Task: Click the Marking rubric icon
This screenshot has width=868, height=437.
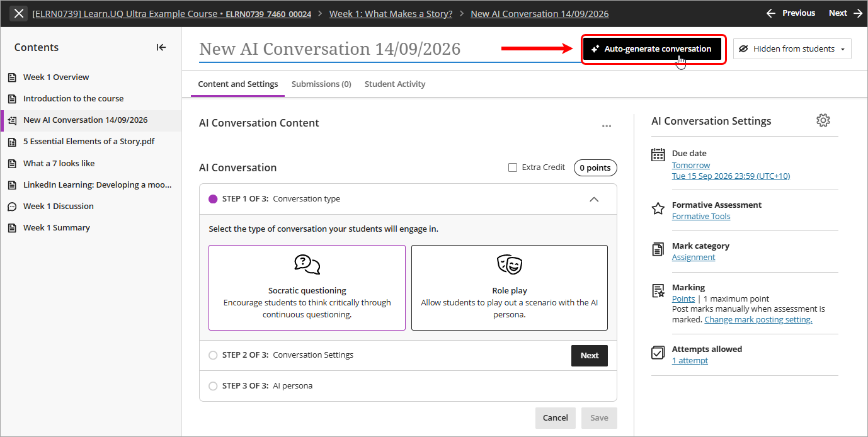Action: click(x=658, y=290)
